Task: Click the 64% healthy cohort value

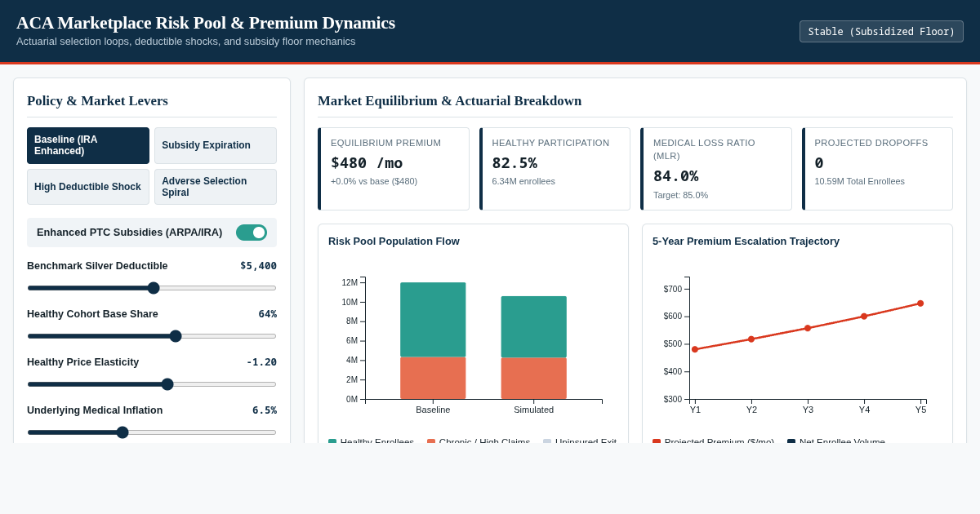Action: pyautogui.click(x=268, y=314)
